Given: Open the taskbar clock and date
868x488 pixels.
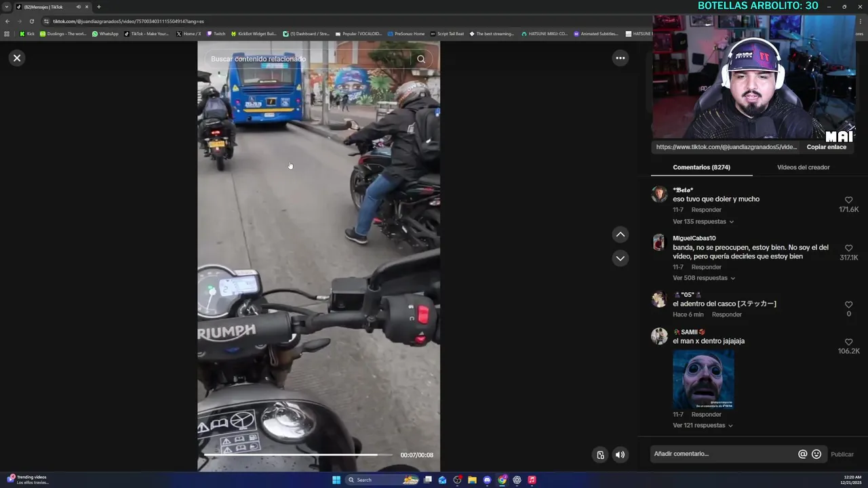Looking at the screenshot, I should pyautogui.click(x=852, y=480).
